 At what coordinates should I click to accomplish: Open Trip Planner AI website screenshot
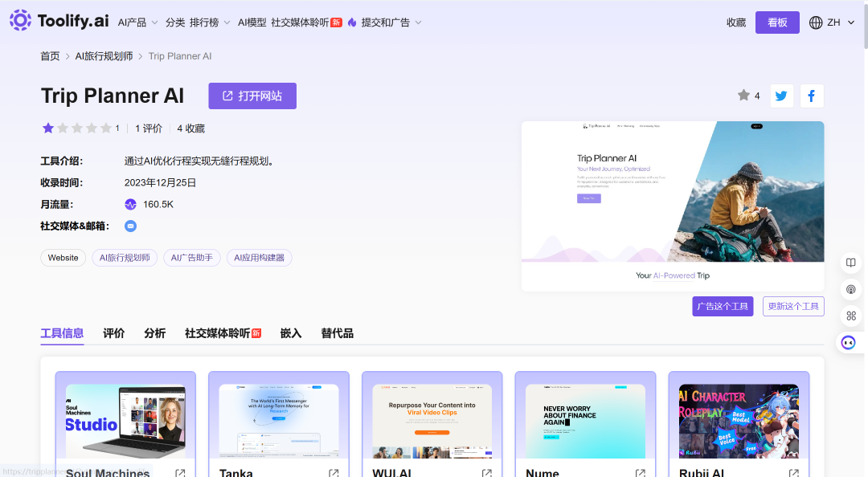[673, 206]
